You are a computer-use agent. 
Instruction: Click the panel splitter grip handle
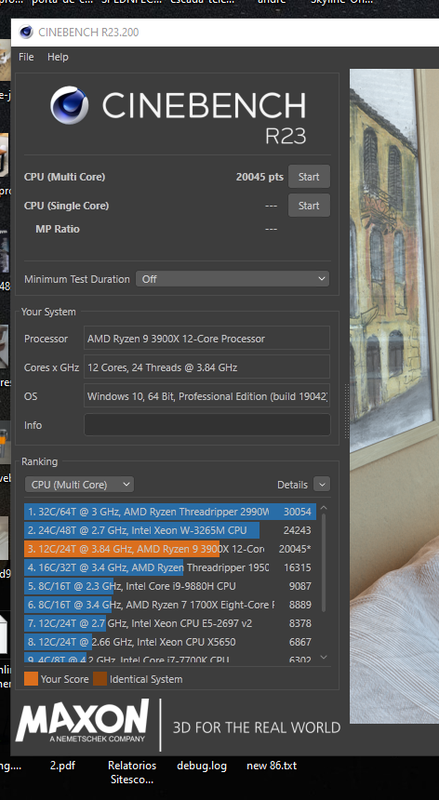(x=347, y=411)
